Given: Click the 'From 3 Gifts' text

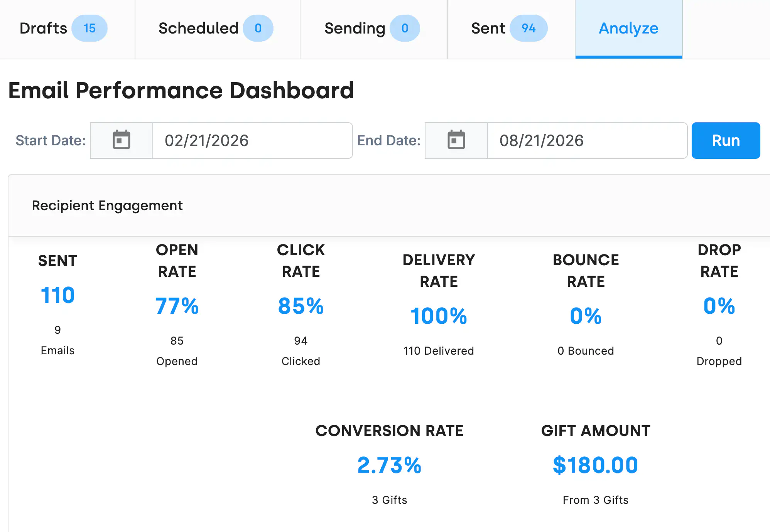Looking at the screenshot, I should pyautogui.click(x=595, y=500).
